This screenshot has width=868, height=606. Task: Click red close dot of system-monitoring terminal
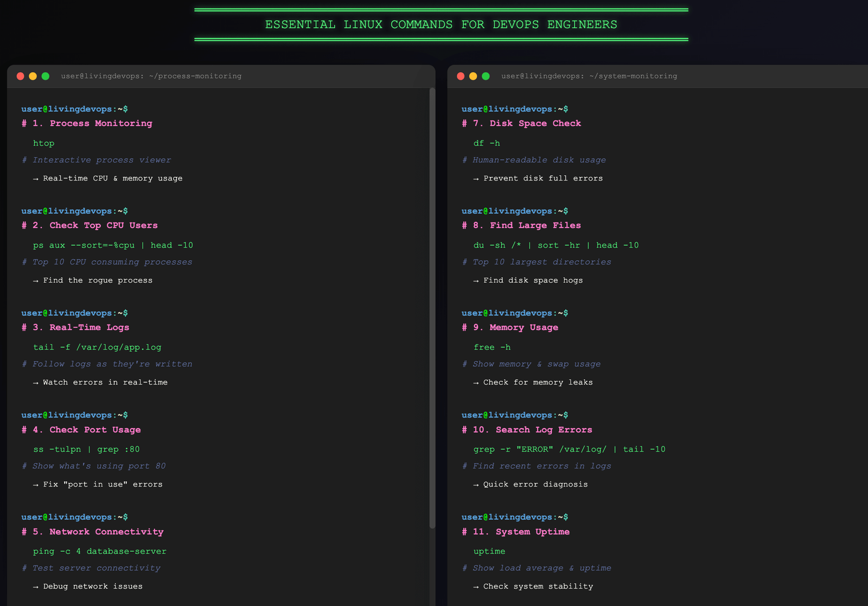461,76
